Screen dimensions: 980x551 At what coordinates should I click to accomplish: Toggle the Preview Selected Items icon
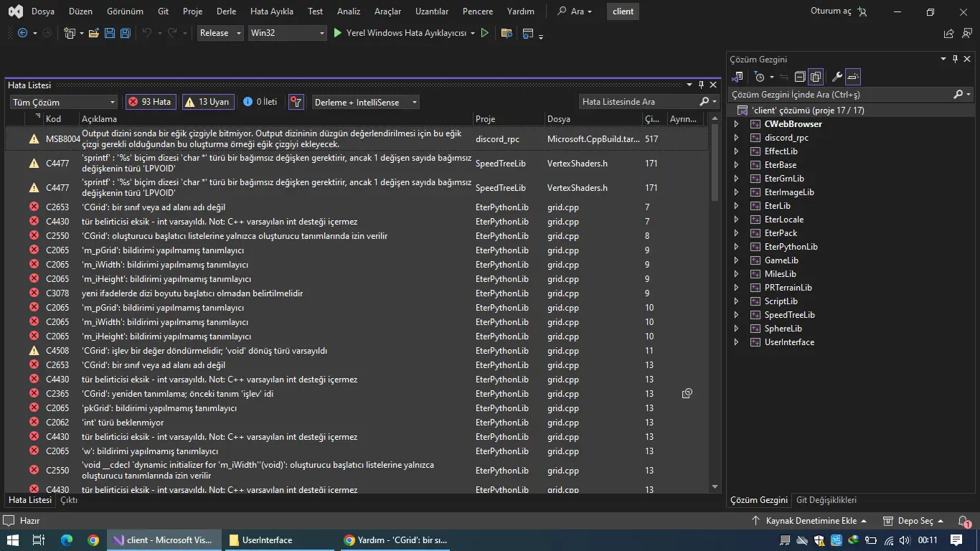click(x=852, y=77)
